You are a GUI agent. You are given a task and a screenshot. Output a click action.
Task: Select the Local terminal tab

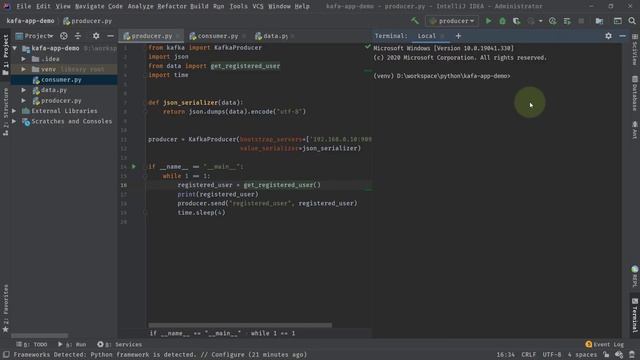pyautogui.click(x=427, y=36)
